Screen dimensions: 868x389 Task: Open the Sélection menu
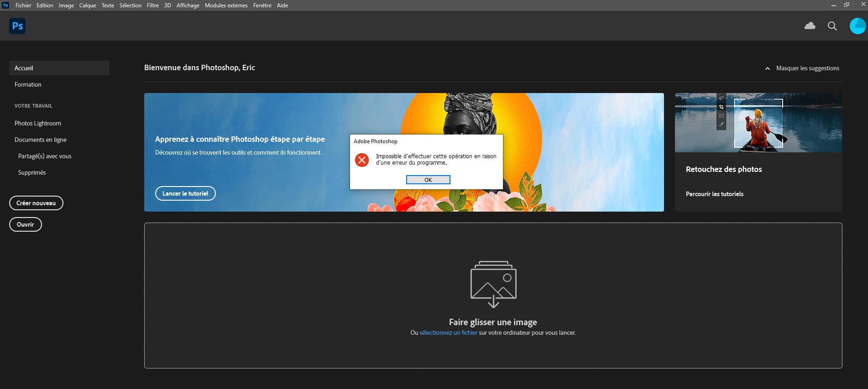pyautogui.click(x=131, y=5)
